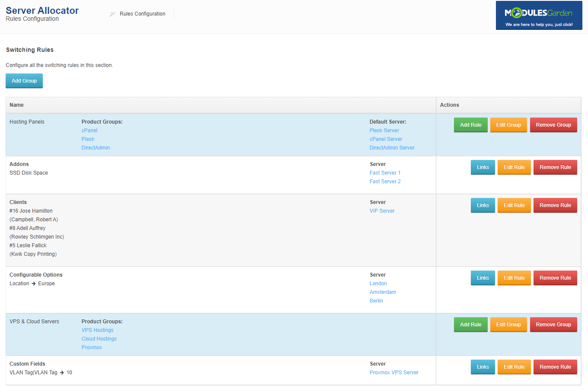The image size is (588, 392).
Task: Remove Rule for Configurable Options Location Europe
Action: pos(555,278)
